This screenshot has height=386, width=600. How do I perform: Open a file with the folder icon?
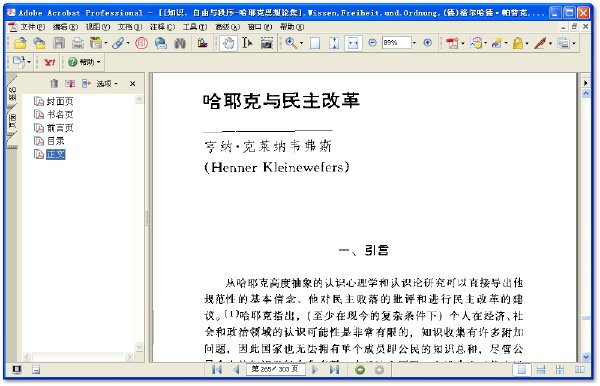(x=20, y=43)
